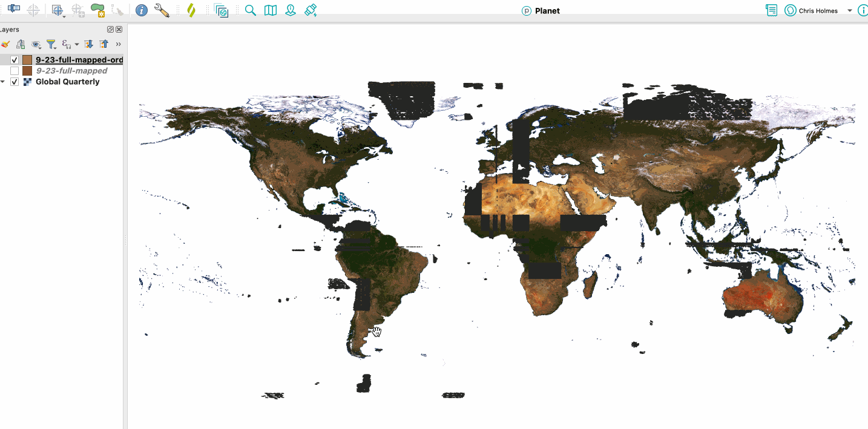Open the Planet order status receipt icon
Screen dimensions: 868x429
(x=771, y=10)
